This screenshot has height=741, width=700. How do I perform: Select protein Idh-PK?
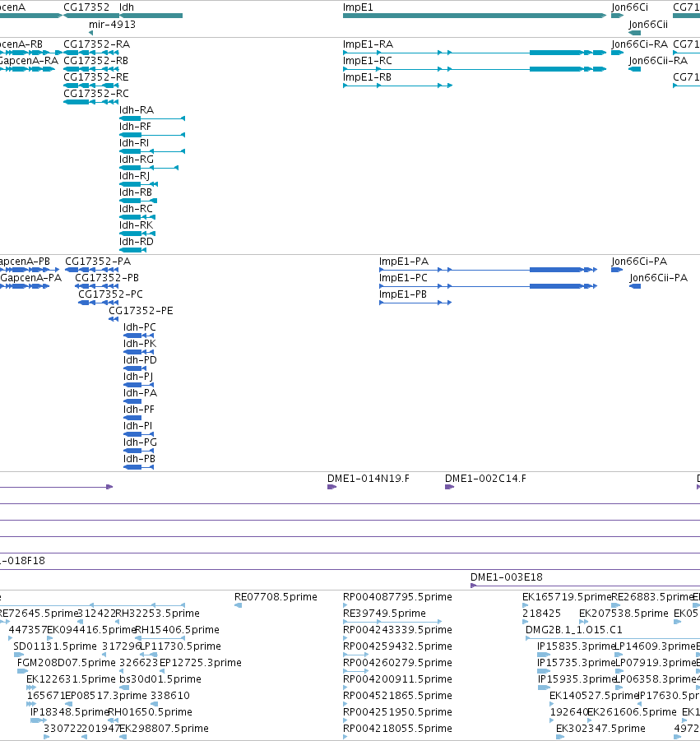pos(140,344)
